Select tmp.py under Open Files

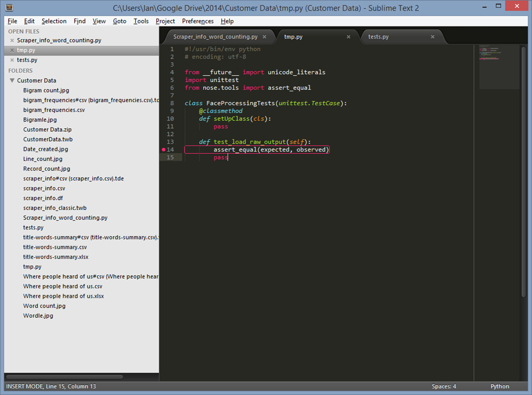(x=26, y=50)
